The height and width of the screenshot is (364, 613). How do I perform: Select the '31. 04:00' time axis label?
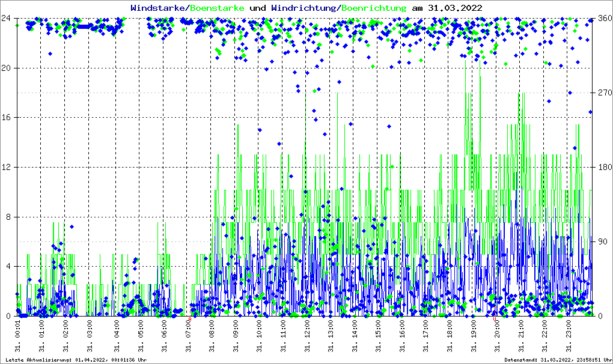[117, 337]
